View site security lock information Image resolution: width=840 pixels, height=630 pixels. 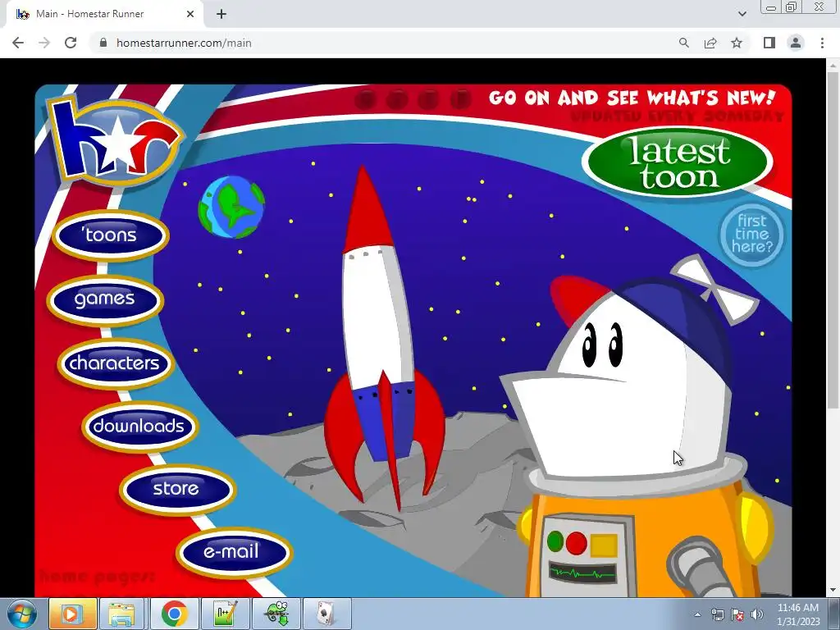coord(103,43)
